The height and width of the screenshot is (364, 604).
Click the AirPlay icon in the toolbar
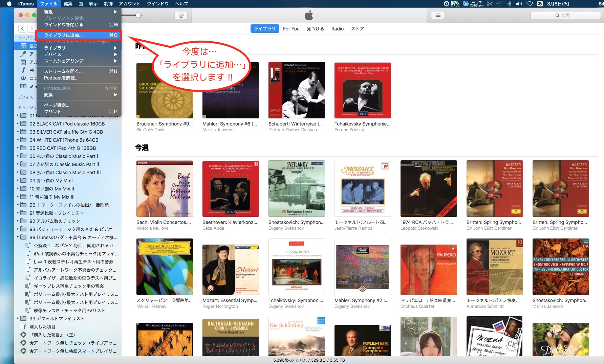181,15
